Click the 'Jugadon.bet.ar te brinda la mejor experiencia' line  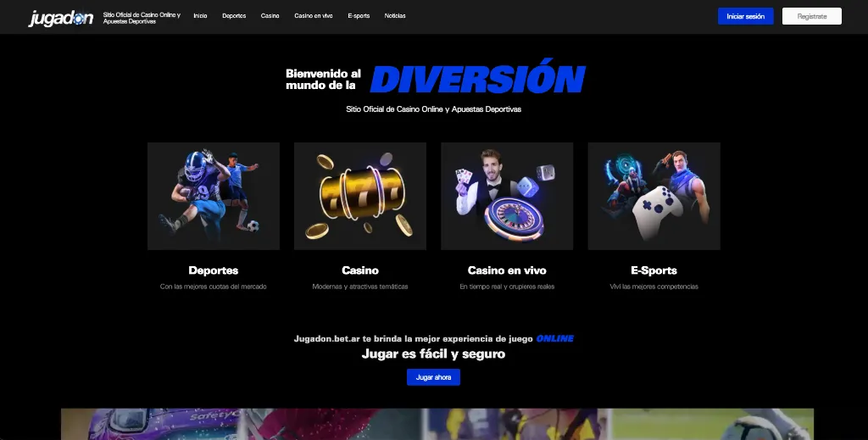click(414, 339)
